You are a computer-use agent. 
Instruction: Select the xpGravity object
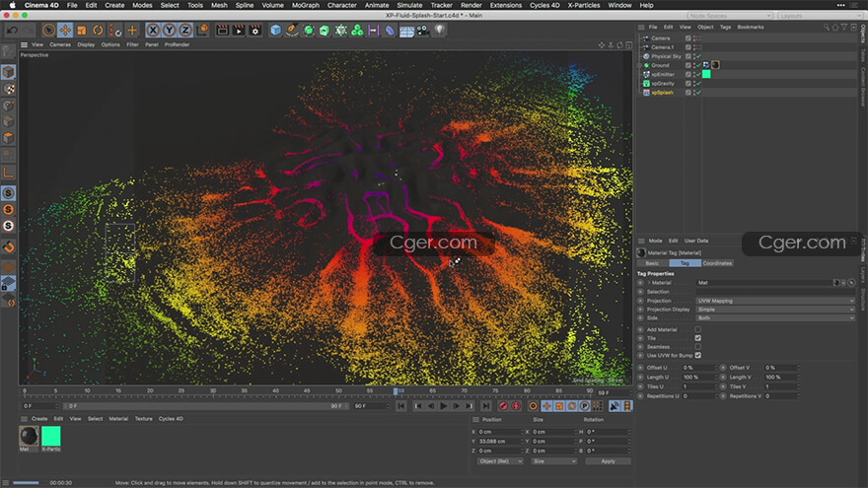pyautogui.click(x=663, y=84)
